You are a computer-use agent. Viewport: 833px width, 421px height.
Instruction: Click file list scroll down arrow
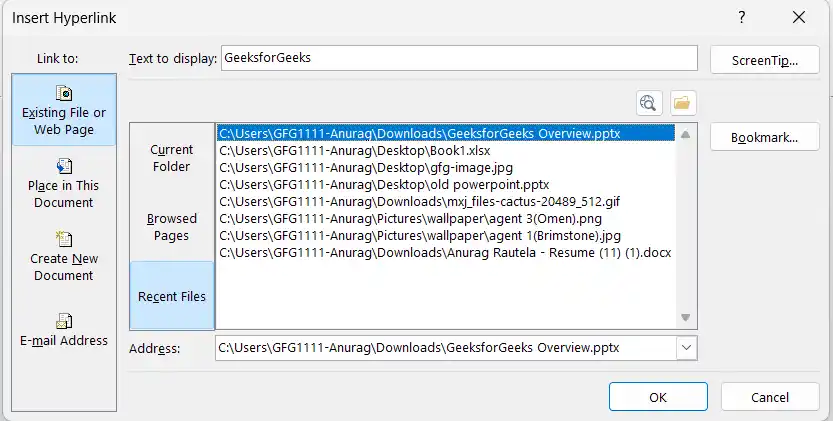pyautogui.click(x=685, y=317)
